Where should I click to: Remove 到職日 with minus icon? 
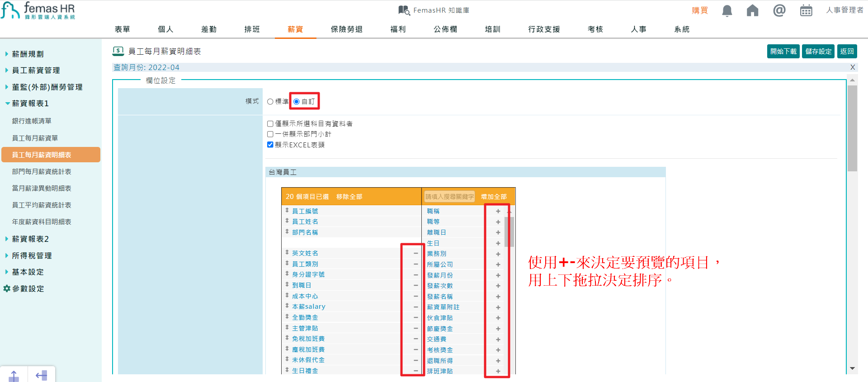tap(415, 285)
